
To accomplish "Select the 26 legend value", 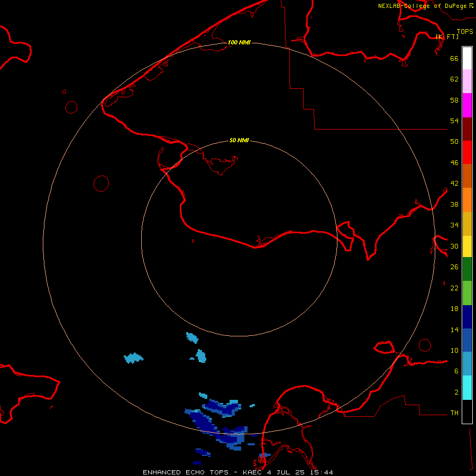I will click(x=454, y=267).
